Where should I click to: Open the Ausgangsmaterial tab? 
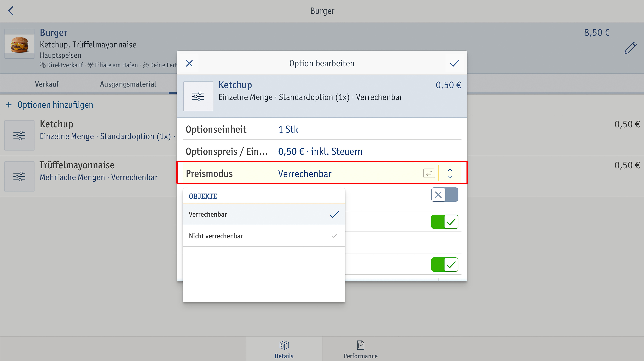tap(128, 84)
